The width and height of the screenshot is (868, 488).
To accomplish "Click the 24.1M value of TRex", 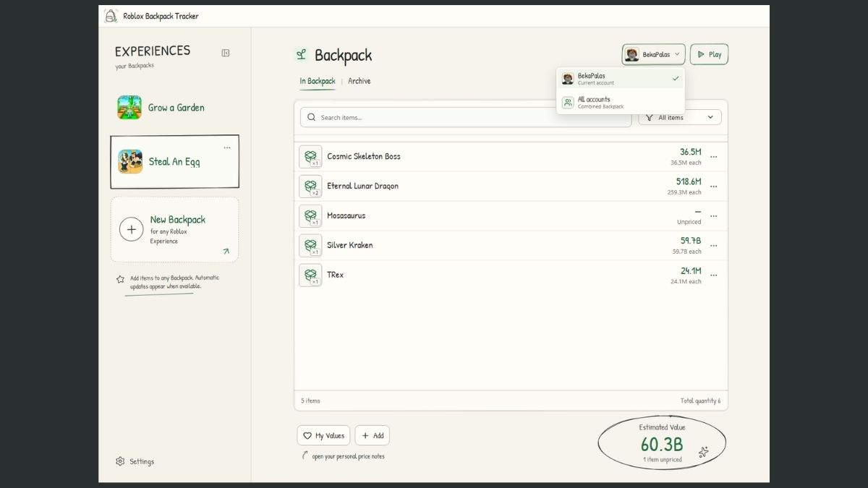I will (x=691, y=270).
